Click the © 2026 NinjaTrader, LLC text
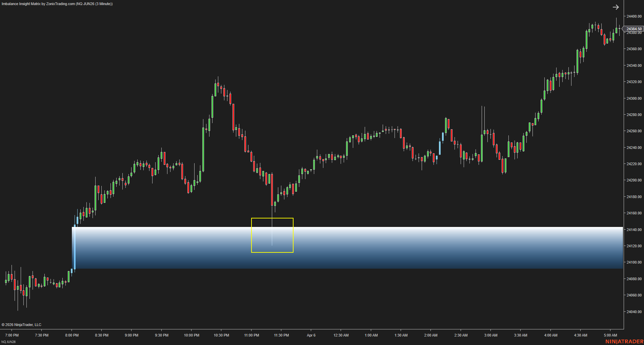This screenshot has width=644, height=345. pyautogui.click(x=21, y=325)
